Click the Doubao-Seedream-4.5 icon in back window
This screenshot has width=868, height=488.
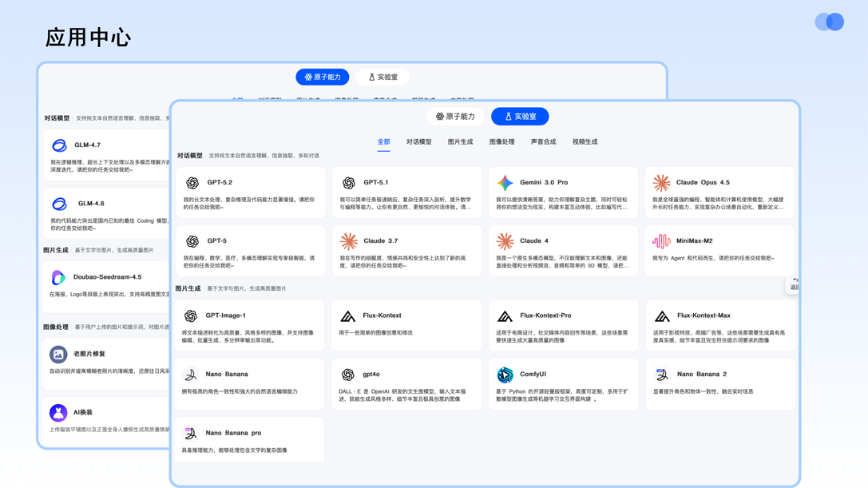pos(58,277)
